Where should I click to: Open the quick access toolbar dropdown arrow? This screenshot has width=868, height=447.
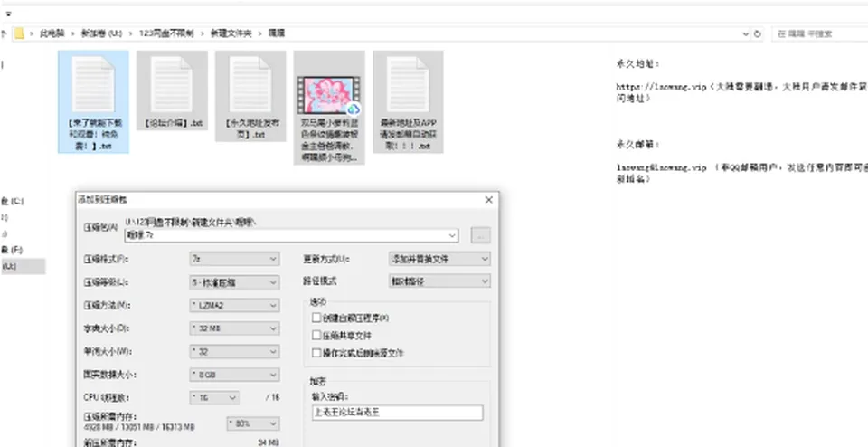[x=8, y=14]
